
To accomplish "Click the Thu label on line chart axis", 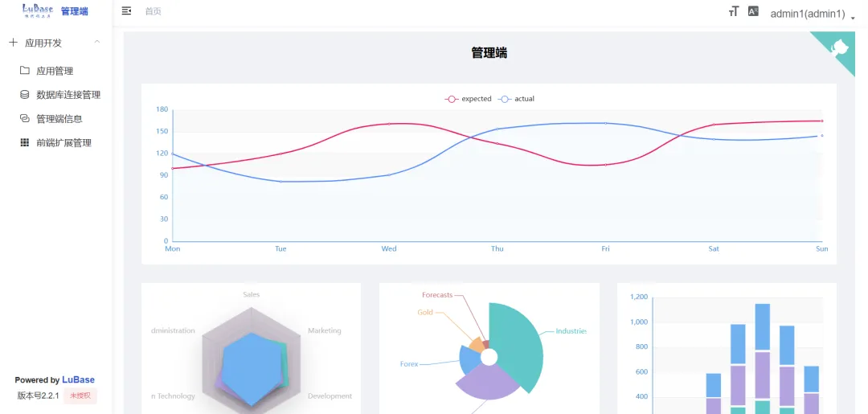I will 497,248.
